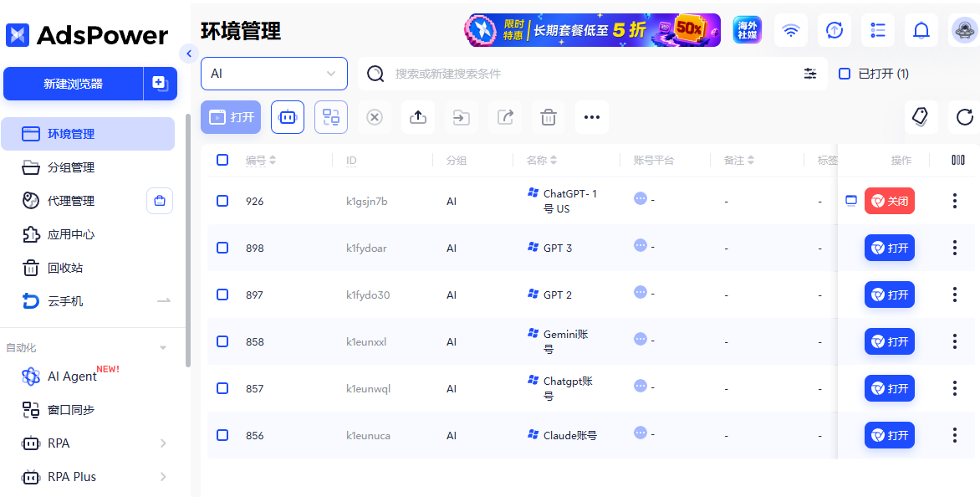Open the more options ellipsis toolbar button
Viewport: 980px width, 497px height.
[x=592, y=117]
